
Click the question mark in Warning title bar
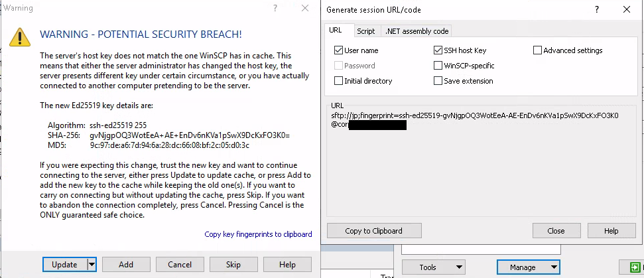275,8
